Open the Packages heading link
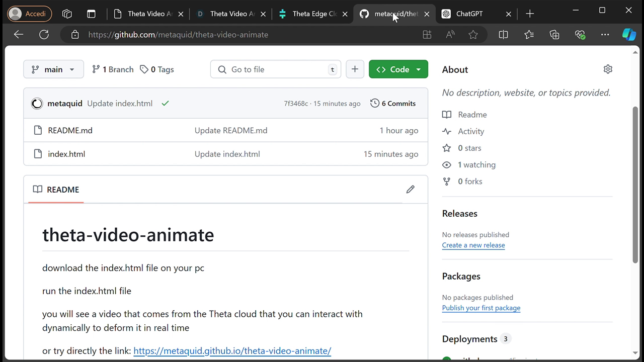This screenshot has width=644, height=362. click(461, 277)
